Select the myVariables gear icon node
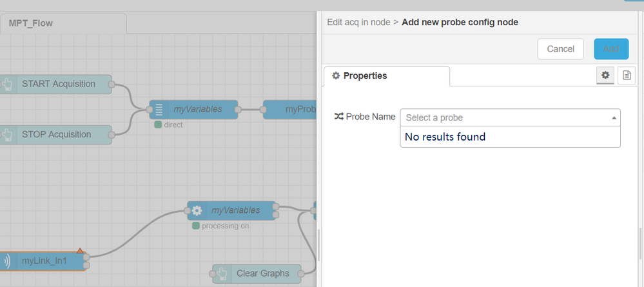644x287 pixels. pos(231,210)
